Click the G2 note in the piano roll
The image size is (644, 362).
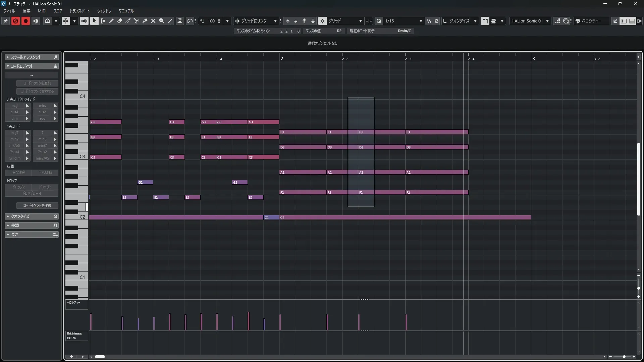[145, 182]
